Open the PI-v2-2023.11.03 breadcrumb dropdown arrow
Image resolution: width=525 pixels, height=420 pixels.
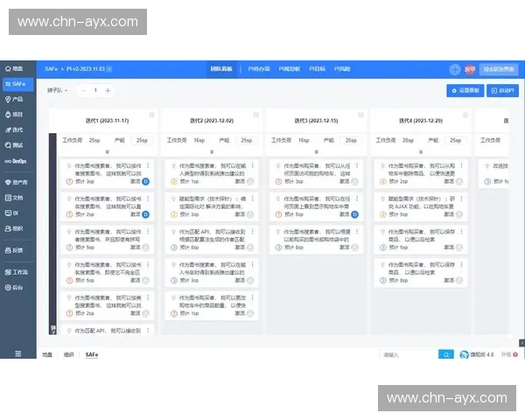109,69
